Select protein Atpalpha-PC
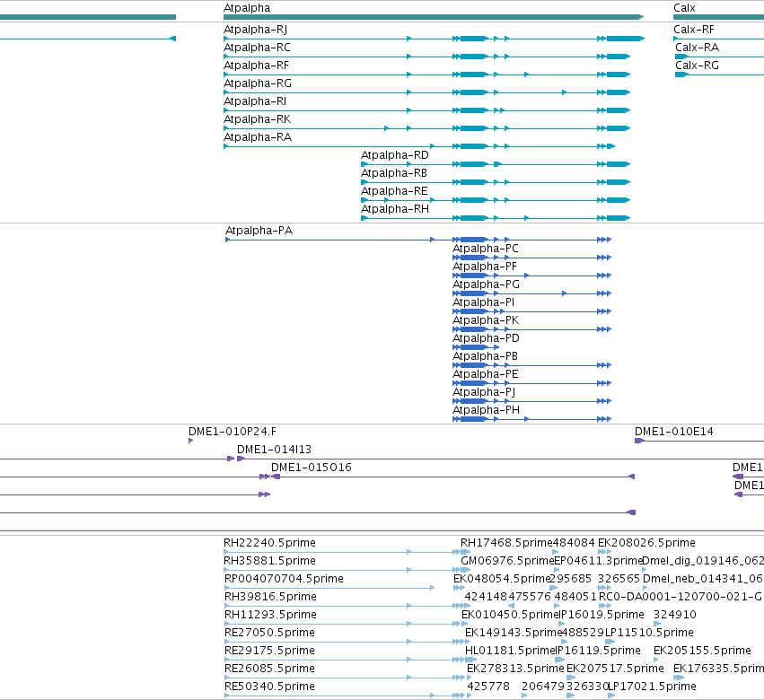The image size is (764, 700). (486, 249)
